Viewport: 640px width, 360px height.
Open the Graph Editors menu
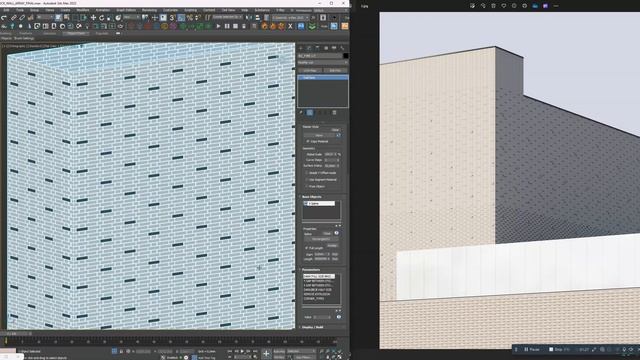(126, 10)
